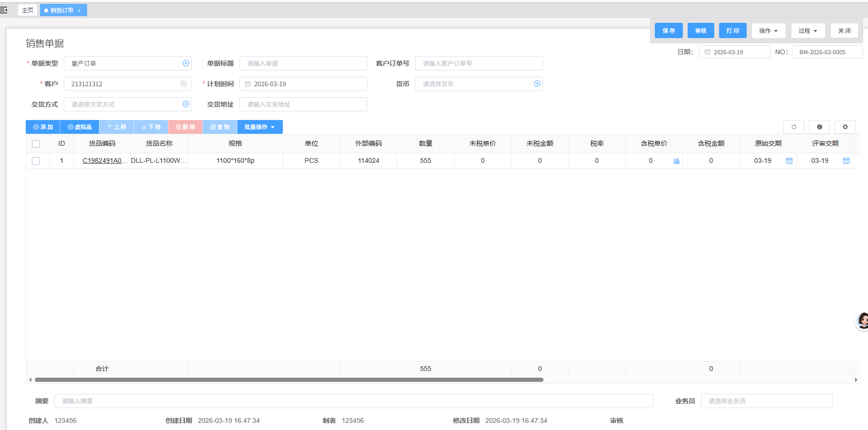868x430 pixels.
Task: Tick the checkbox for row 1
Action: click(x=36, y=161)
